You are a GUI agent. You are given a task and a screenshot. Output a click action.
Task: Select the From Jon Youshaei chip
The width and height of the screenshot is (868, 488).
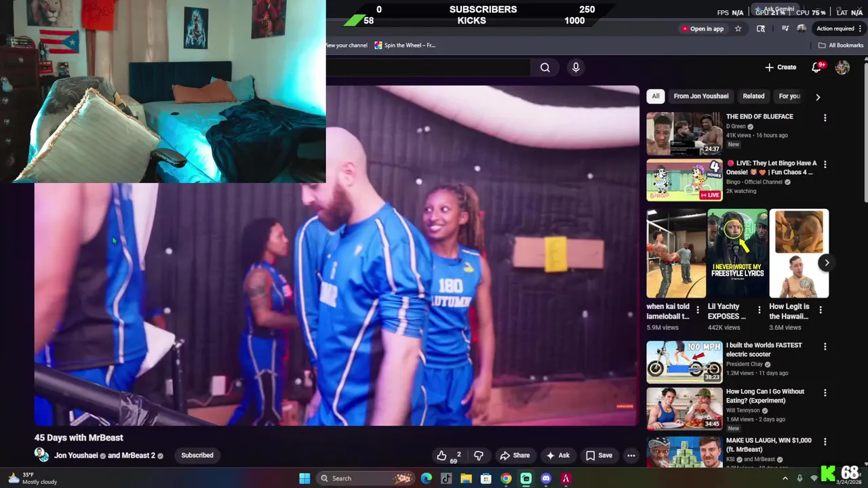pyautogui.click(x=701, y=96)
